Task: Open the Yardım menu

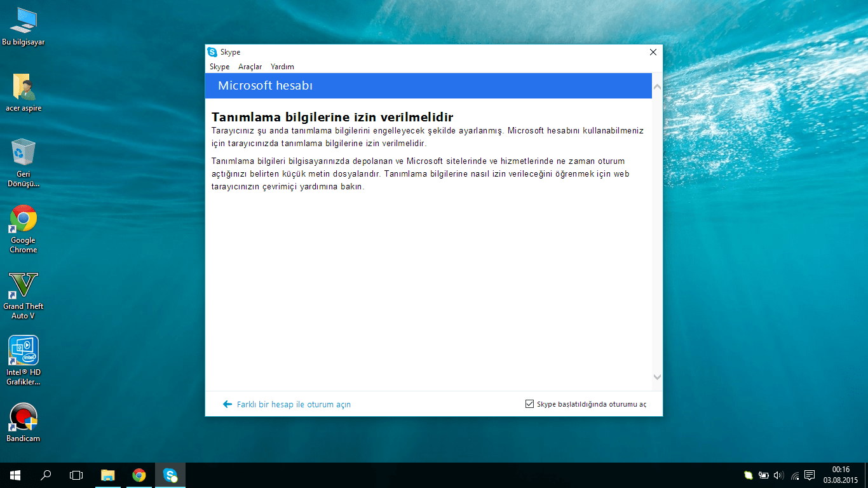Action: tap(282, 67)
